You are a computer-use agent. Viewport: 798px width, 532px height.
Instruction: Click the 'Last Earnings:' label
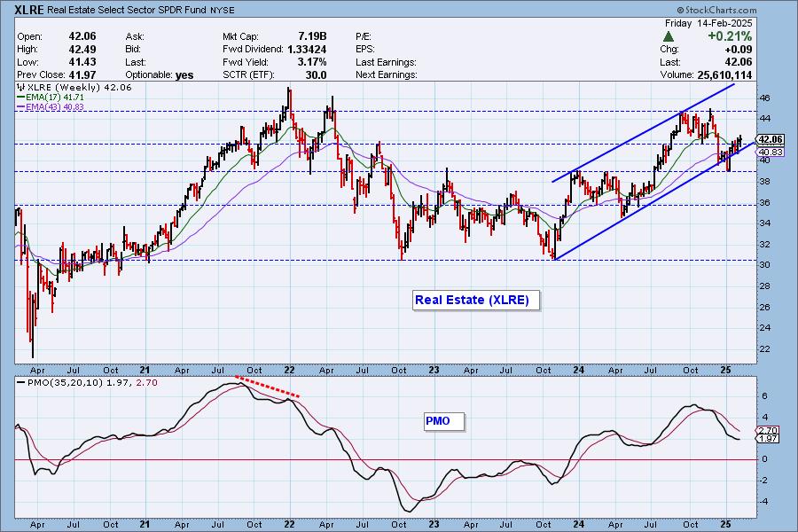[x=386, y=62]
